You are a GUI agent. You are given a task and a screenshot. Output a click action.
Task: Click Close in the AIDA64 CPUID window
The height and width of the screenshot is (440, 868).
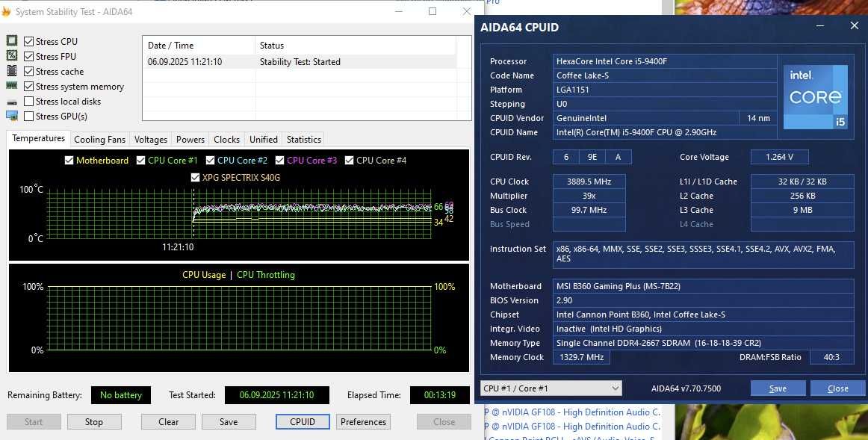[x=837, y=388]
